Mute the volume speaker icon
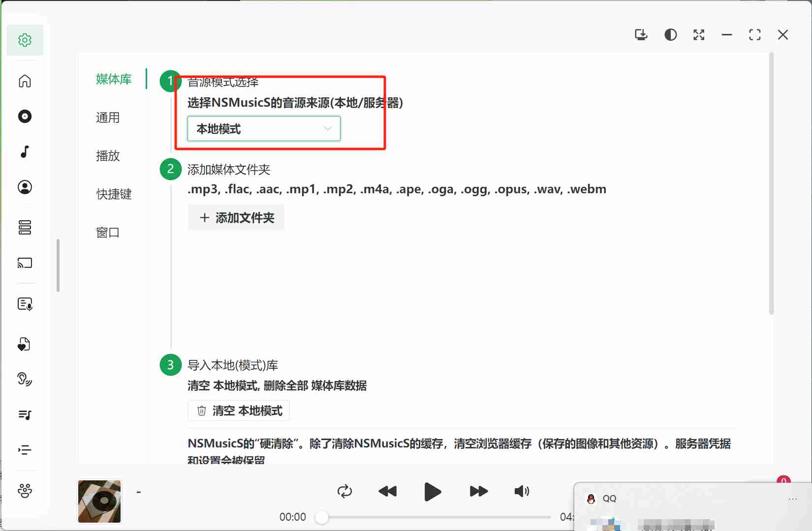 click(522, 491)
